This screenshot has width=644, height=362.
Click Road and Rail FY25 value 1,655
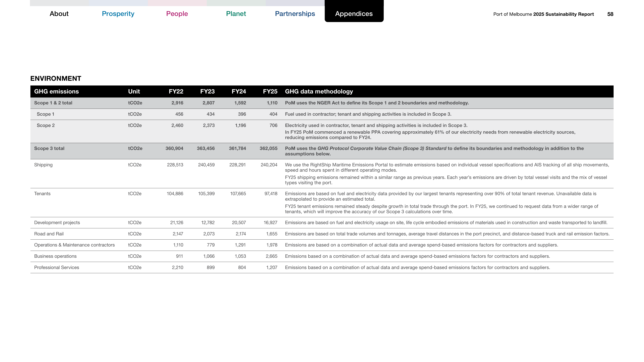[272, 234]
